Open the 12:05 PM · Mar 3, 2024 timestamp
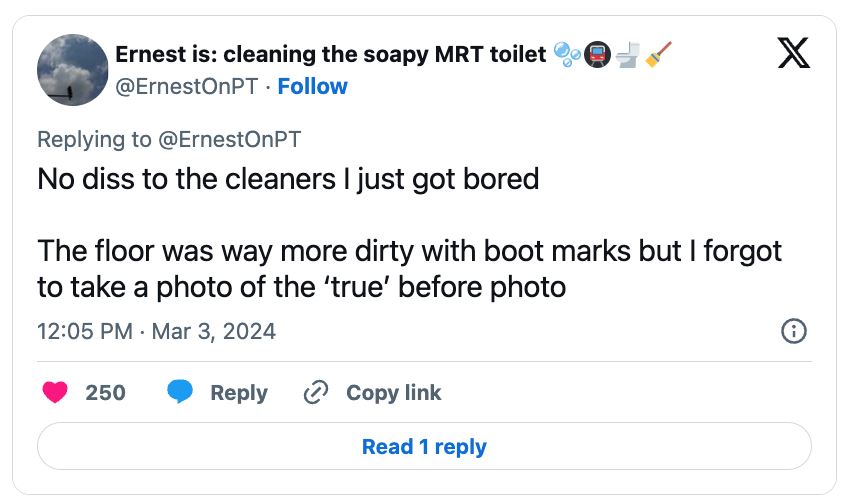 [156, 331]
